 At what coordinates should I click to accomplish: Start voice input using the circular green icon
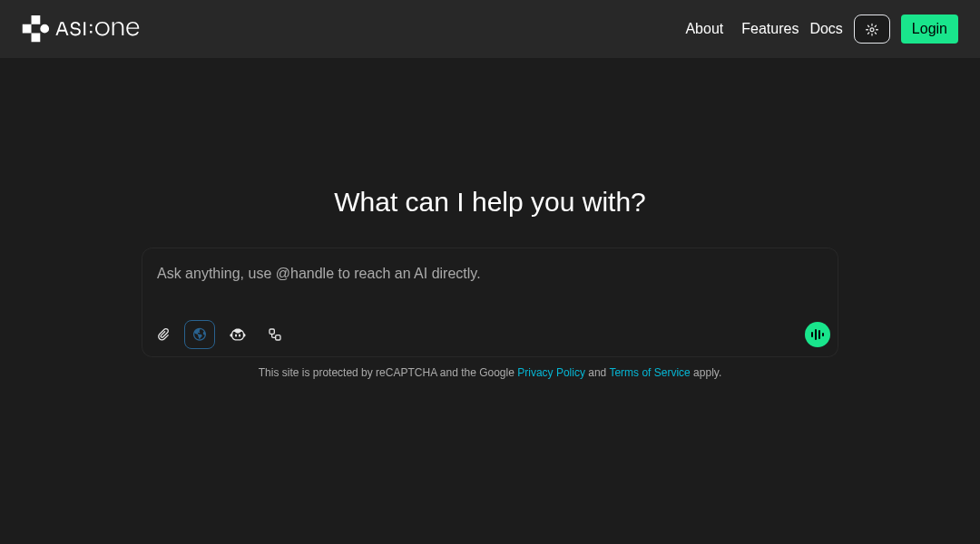tap(817, 335)
